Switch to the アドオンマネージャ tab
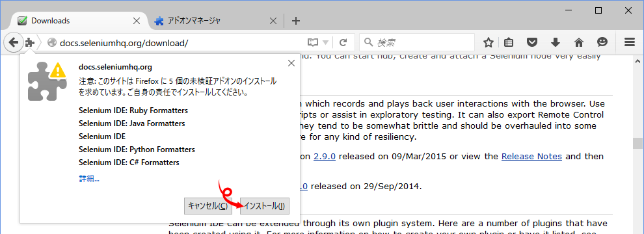This screenshot has width=644, height=234. pos(195,21)
